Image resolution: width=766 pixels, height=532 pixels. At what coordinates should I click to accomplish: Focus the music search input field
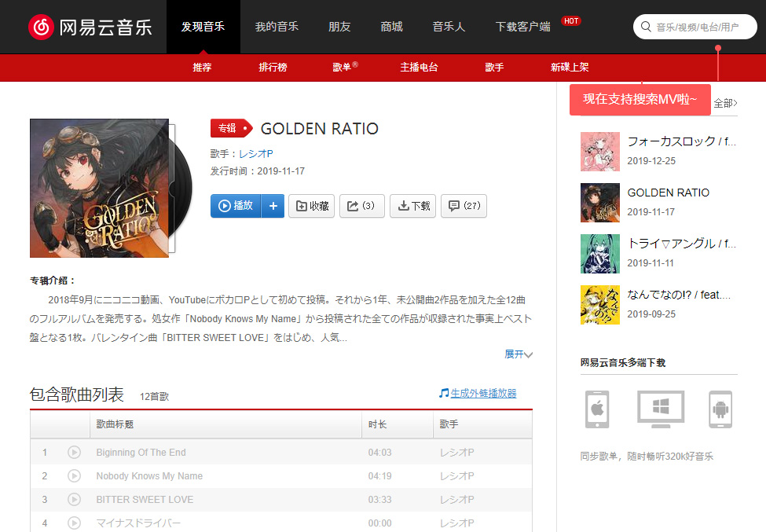point(702,27)
